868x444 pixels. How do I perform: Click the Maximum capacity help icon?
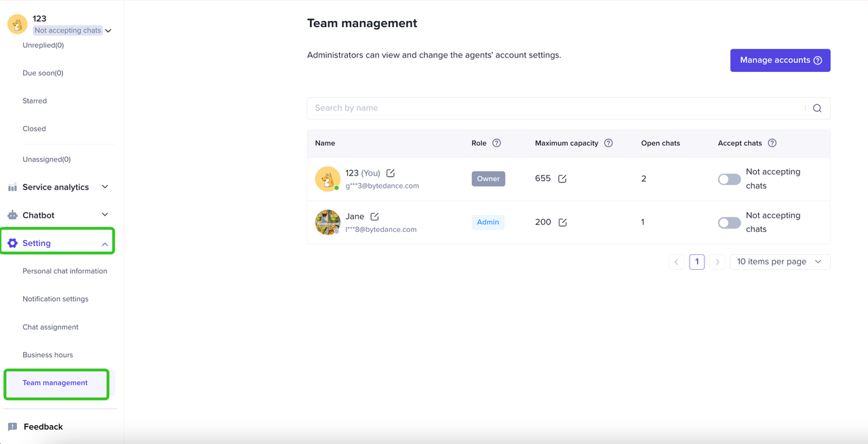point(608,143)
